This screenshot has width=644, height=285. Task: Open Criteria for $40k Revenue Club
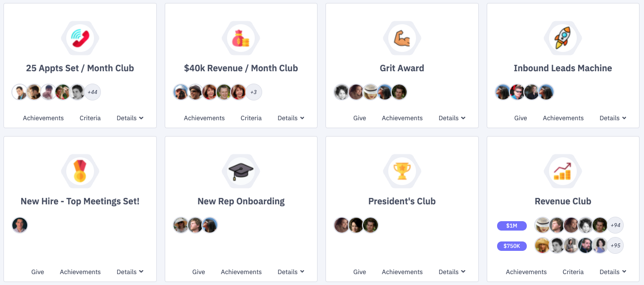251,118
